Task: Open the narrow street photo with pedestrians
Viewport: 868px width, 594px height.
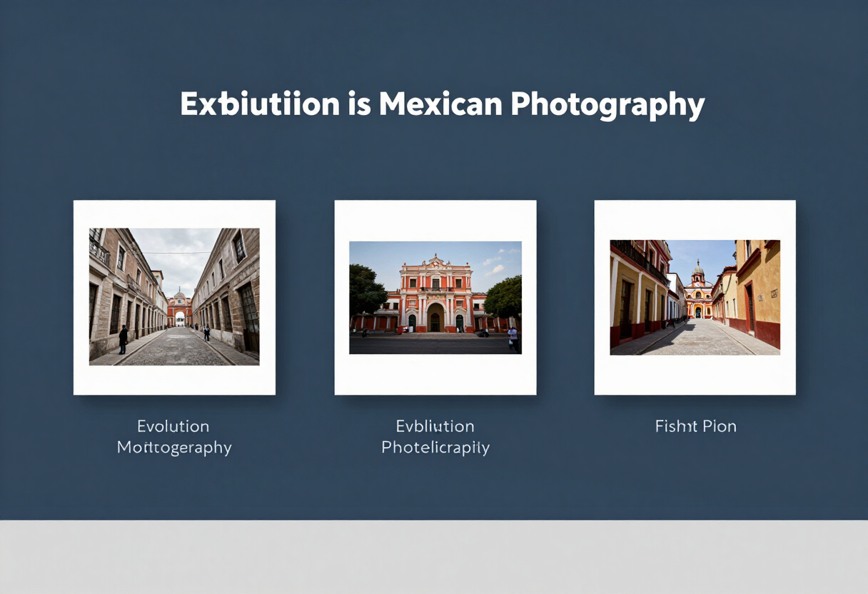Action: [x=174, y=297]
